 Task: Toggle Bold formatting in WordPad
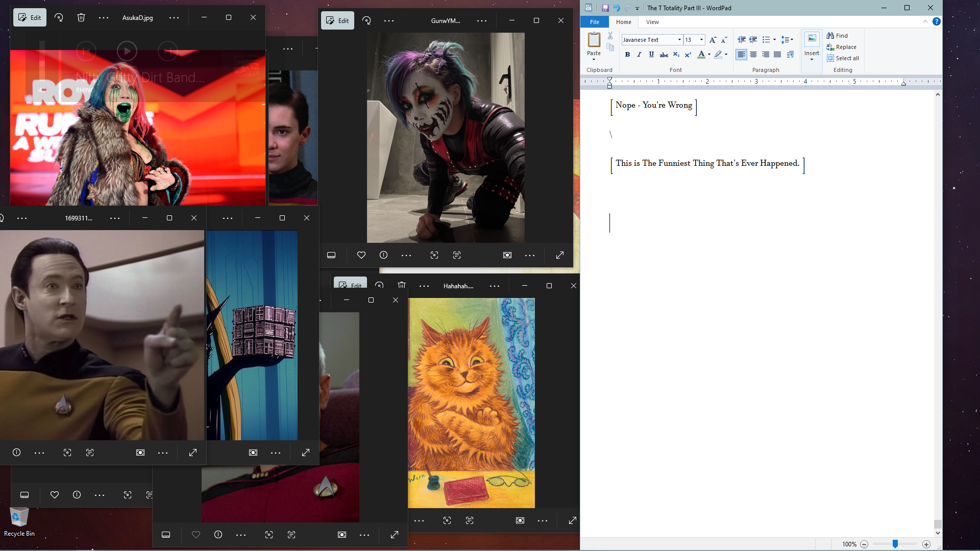click(627, 55)
